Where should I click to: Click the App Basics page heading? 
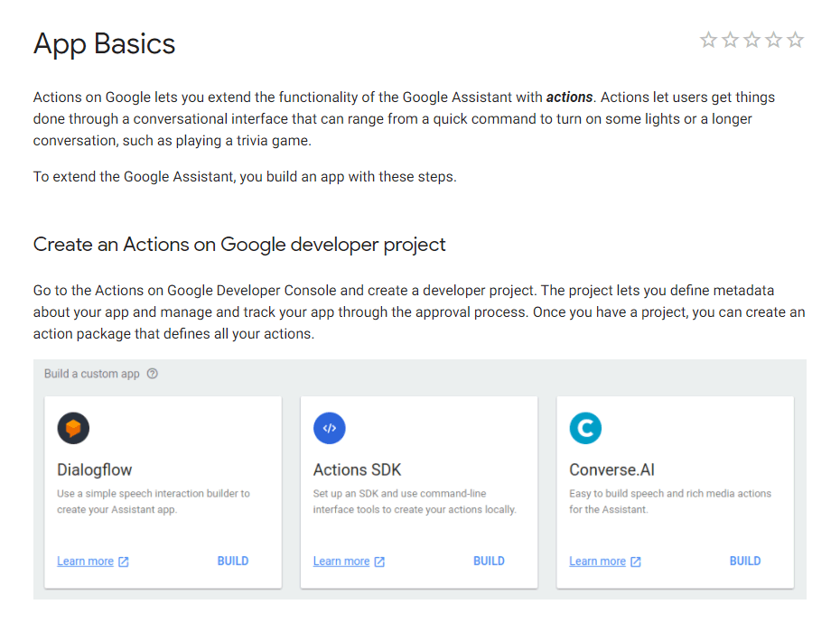[x=104, y=42]
